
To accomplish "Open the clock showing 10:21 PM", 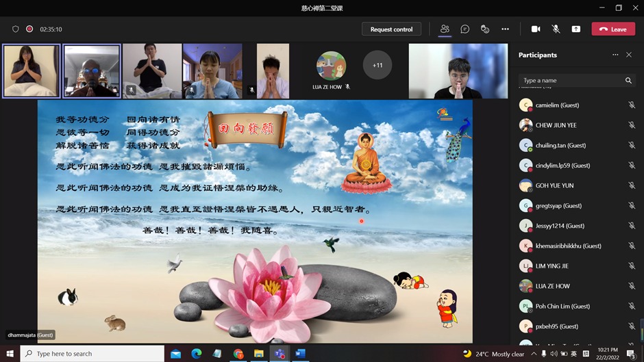I will click(x=608, y=353).
